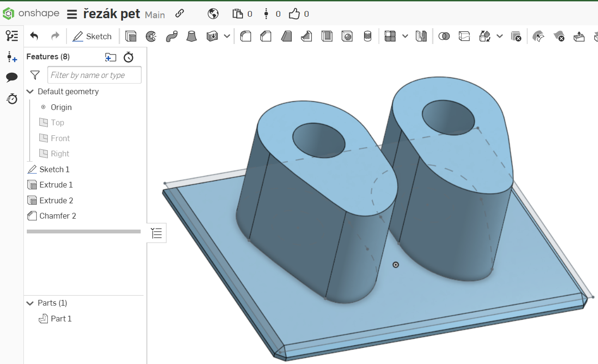The height and width of the screenshot is (364, 598).
Task: Click the likes thumbs-up icon
Action: [x=294, y=14]
